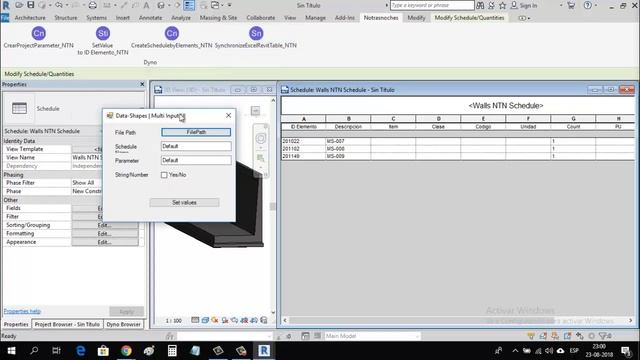This screenshot has width=640, height=360.
Task: Click the schedule type thumbnail in Properties
Action: click(x=19, y=108)
